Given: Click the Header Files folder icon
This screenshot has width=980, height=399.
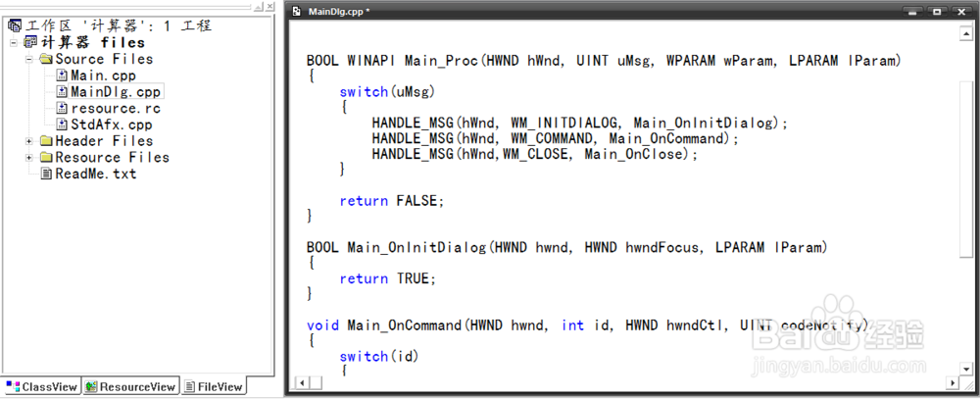Looking at the screenshot, I should 46,141.
